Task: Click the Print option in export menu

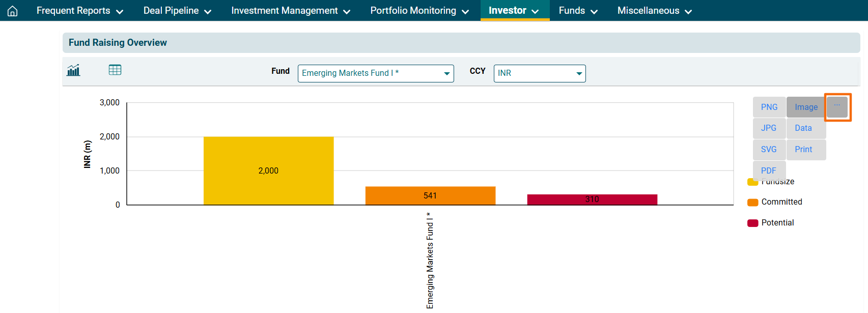Action: tap(803, 150)
